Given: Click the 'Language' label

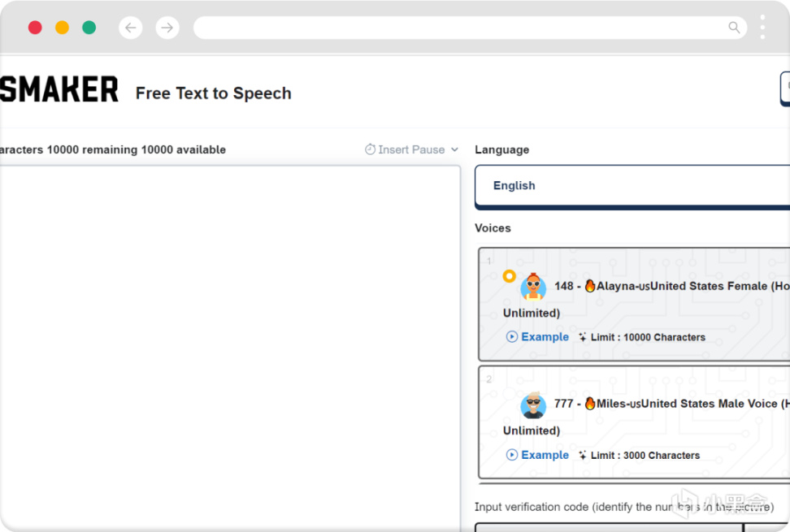Looking at the screenshot, I should coord(501,150).
